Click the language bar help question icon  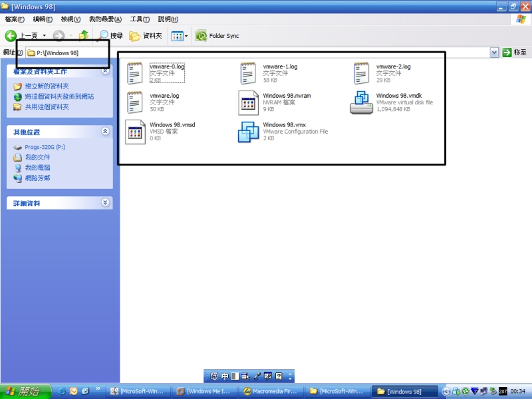tap(279, 376)
